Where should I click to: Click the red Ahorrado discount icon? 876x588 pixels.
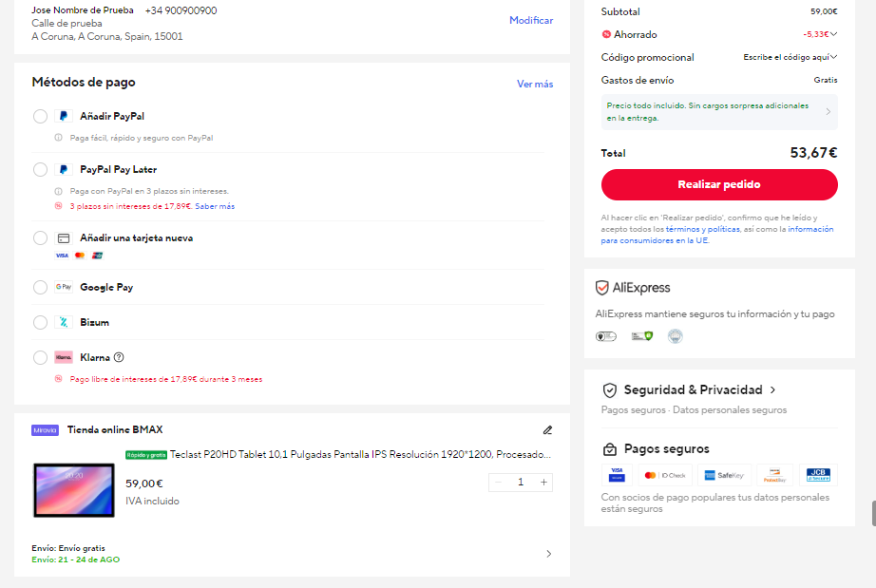pos(606,34)
